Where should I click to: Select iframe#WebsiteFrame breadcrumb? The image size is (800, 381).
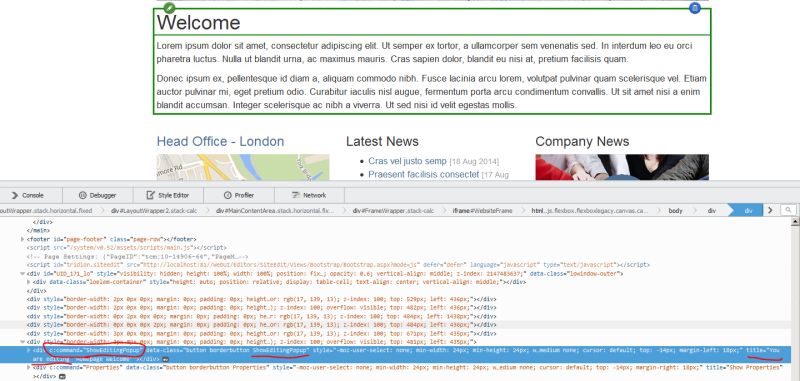[x=482, y=210]
